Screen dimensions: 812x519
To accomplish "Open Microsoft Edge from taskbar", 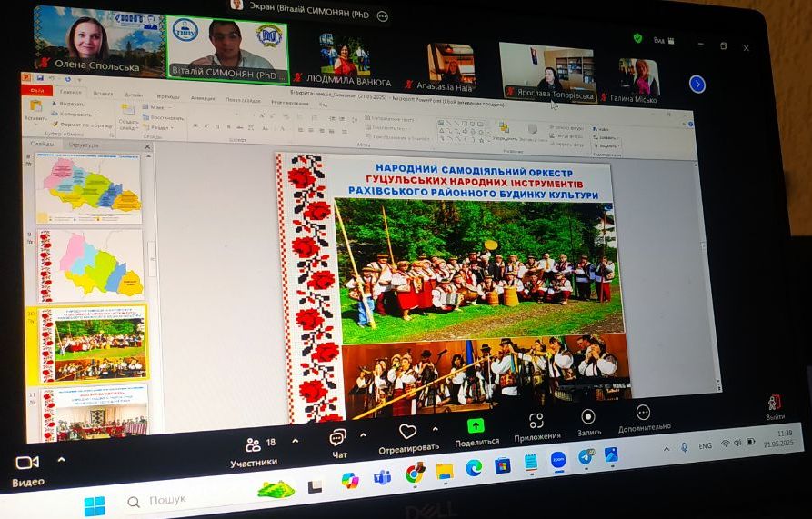I will (x=474, y=468).
